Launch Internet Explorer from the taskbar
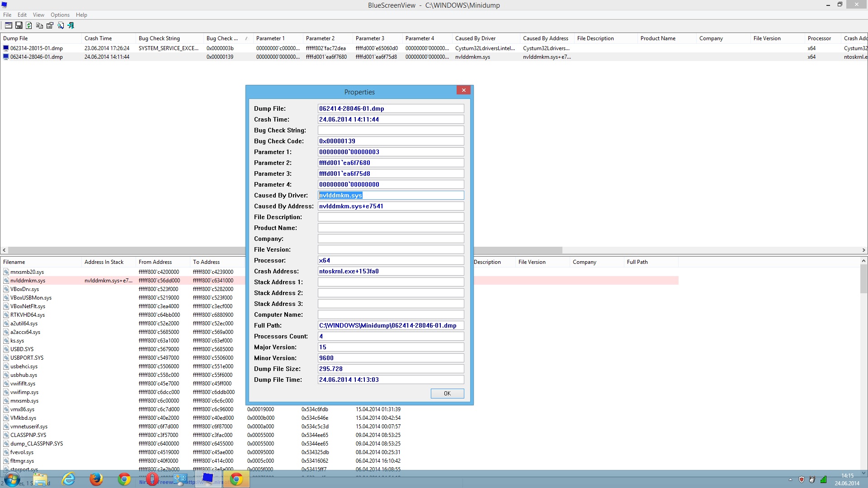Image resolution: width=868 pixels, height=488 pixels. 68,479
